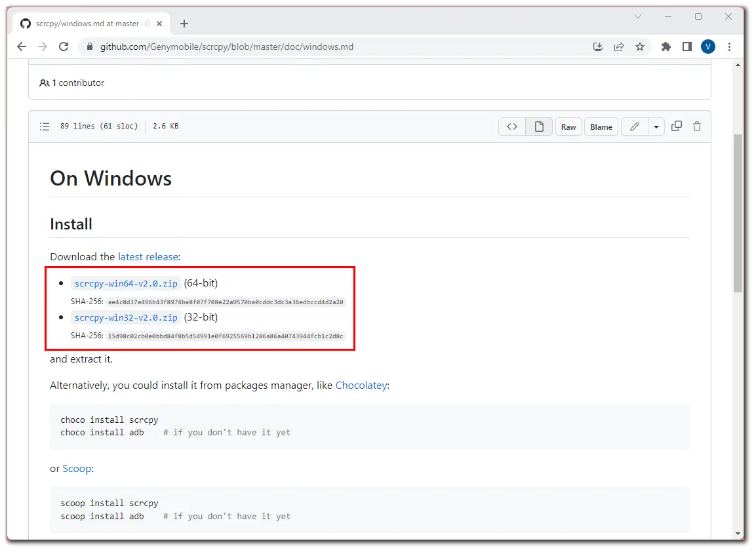The width and height of the screenshot is (756, 552).
Task: Open the Chrome profile avatar V
Action: (x=707, y=47)
